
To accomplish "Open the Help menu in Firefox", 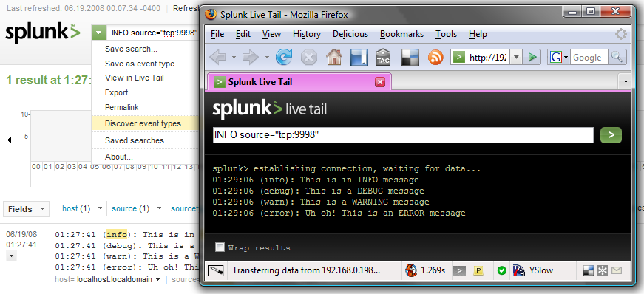I will [x=478, y=34].
